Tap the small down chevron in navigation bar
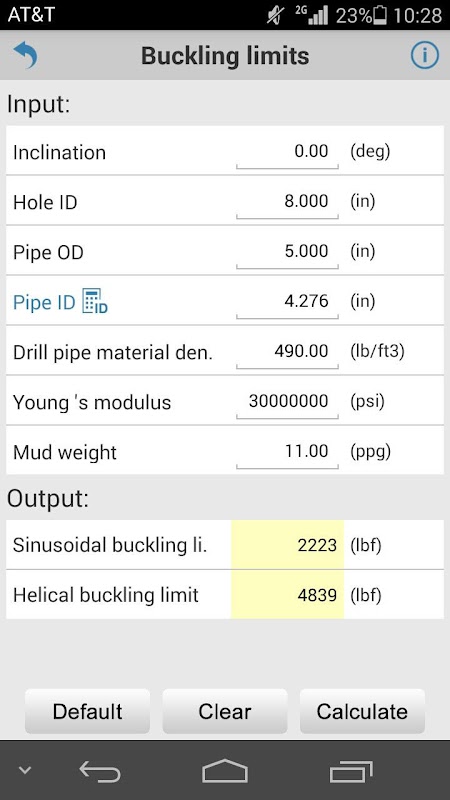Viewport: 450px width, 800px height. pos(25,770)
